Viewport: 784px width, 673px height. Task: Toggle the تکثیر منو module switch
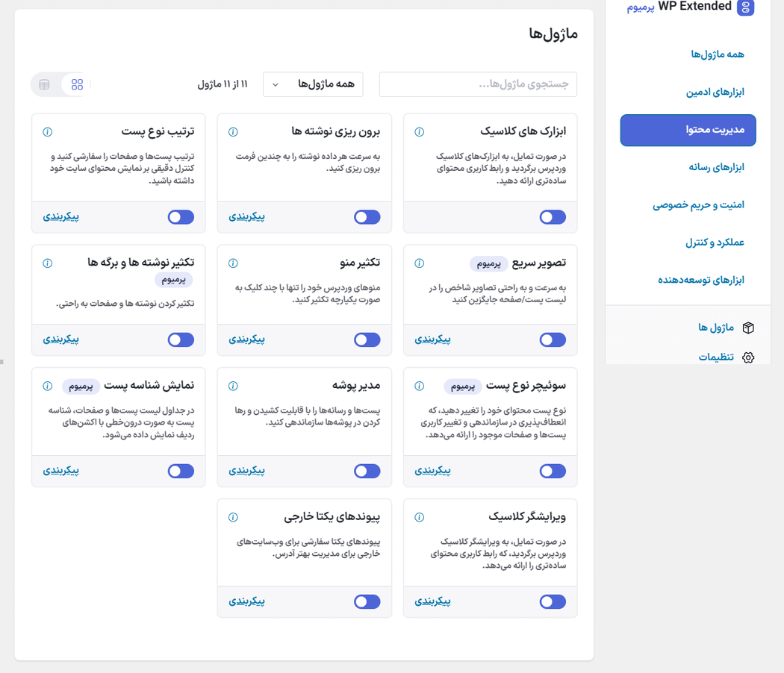(367, 339)
